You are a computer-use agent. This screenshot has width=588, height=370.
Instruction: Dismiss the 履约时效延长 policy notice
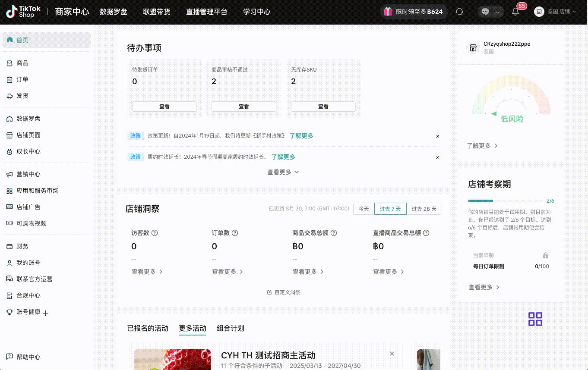pos(437,157)
